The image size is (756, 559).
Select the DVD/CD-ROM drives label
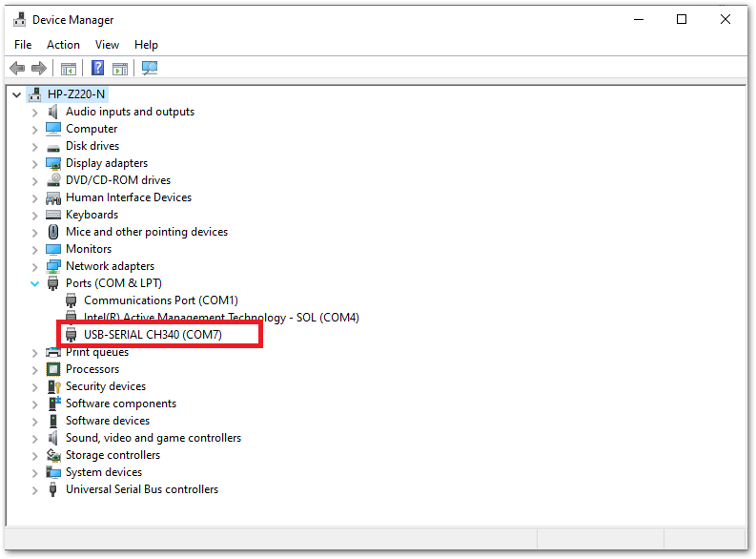118,180
